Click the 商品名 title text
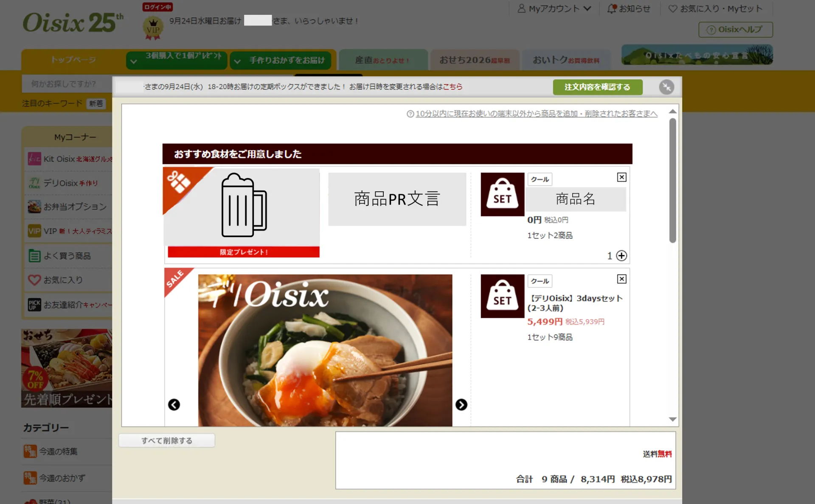The height and width of the screenshot is (504, 815). (576, 199)
